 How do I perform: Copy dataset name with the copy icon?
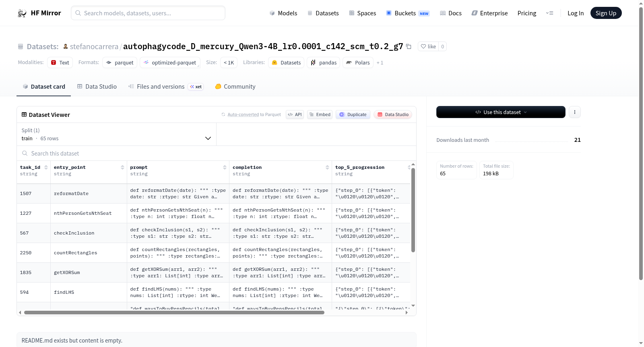409,46
